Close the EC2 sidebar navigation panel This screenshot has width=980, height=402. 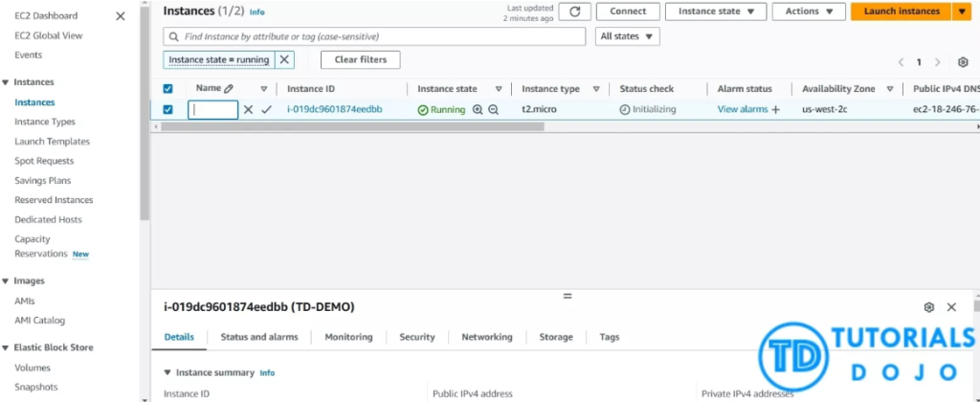pyautogui.click(x=120, y=16)
